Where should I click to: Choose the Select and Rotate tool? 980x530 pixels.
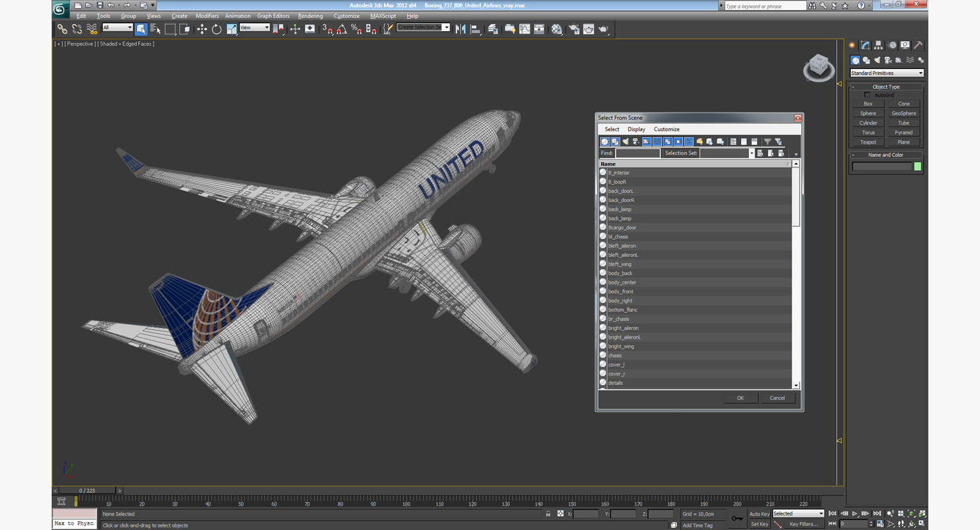[217, 28]
